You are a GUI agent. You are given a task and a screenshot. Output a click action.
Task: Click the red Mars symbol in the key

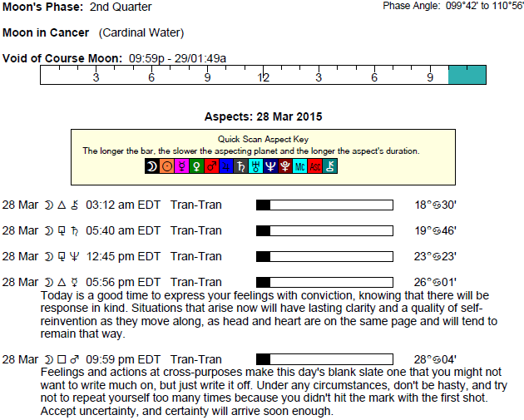pyautogui.click(x=211, y=166)
